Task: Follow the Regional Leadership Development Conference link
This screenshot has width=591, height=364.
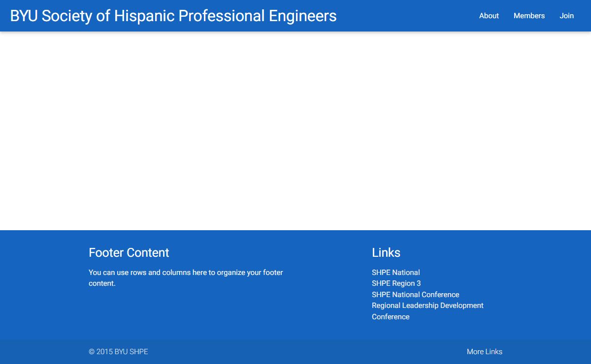Action: 427,311
